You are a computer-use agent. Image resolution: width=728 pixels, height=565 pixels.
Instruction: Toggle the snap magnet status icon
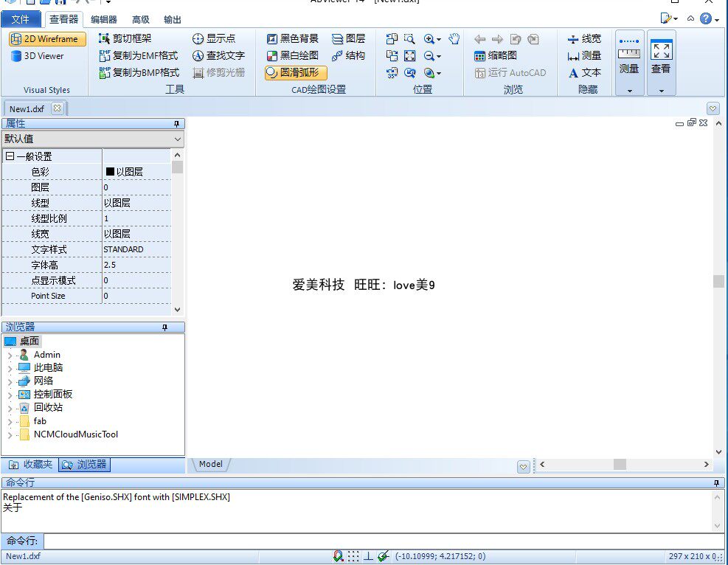[x=339, y=556]
